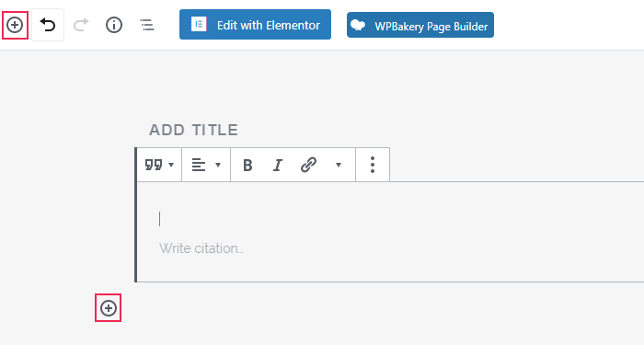
Task: Click the top toolbar add block icon
Action: coord(15,25)
